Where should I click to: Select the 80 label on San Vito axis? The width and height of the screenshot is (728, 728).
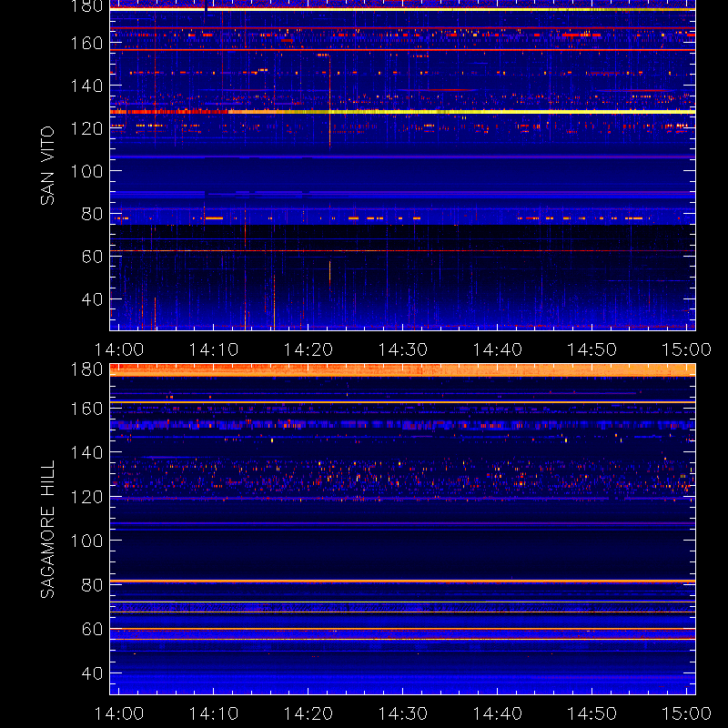click(x=92, y=214)
